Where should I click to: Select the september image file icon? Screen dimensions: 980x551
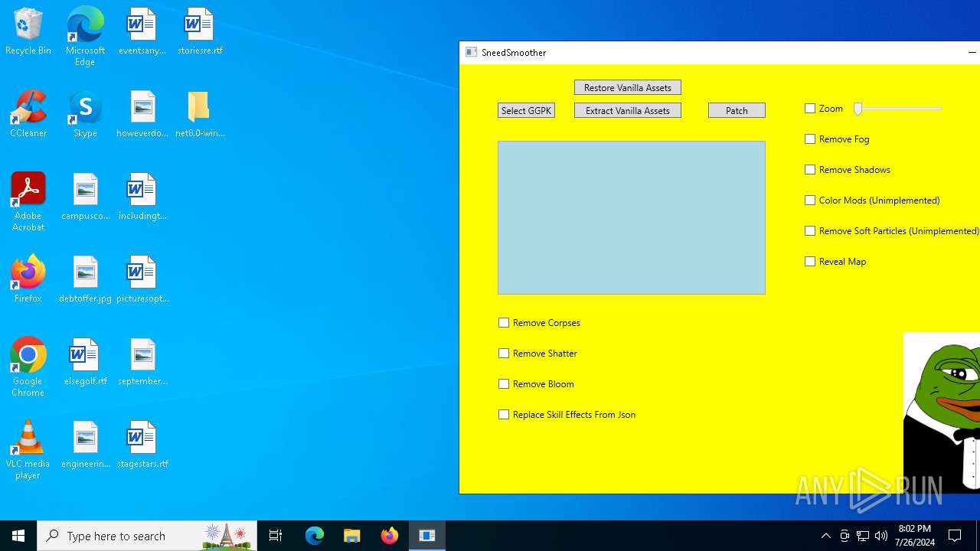(142, 363)
